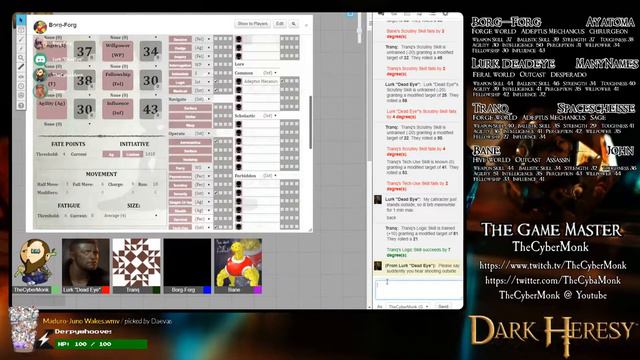Click the chat message input box
This screenshot has height=360, width=640.
(418, 290)
